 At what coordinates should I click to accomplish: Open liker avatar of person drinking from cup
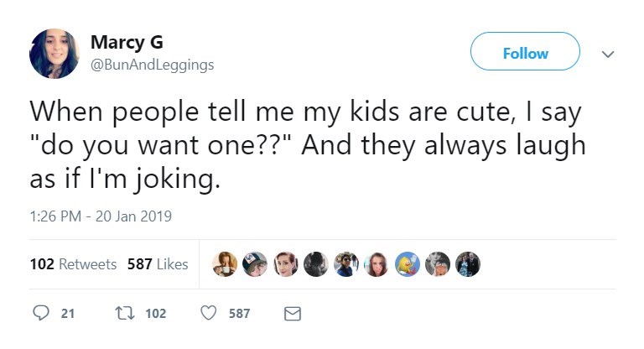point(225,263)
